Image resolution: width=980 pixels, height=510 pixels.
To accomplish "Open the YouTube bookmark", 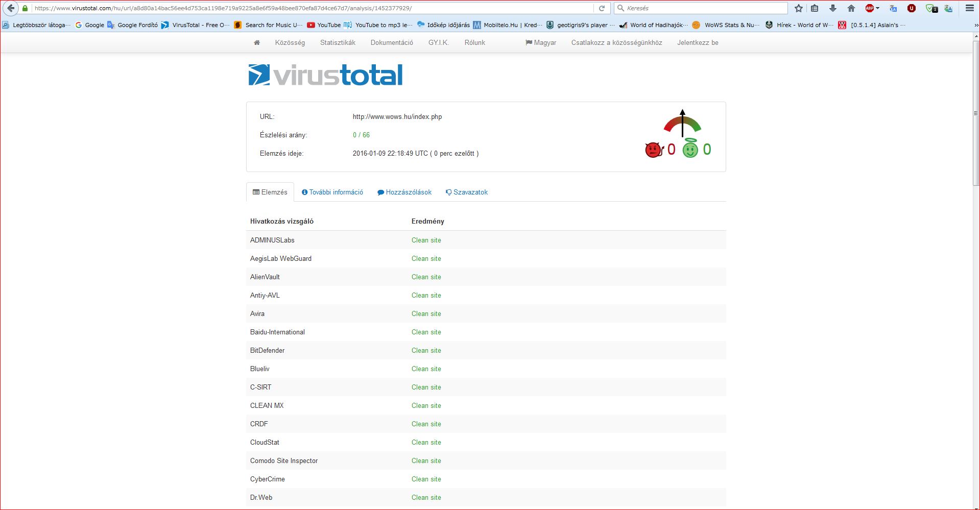I will pyautogui.click(x=324, y=25).
